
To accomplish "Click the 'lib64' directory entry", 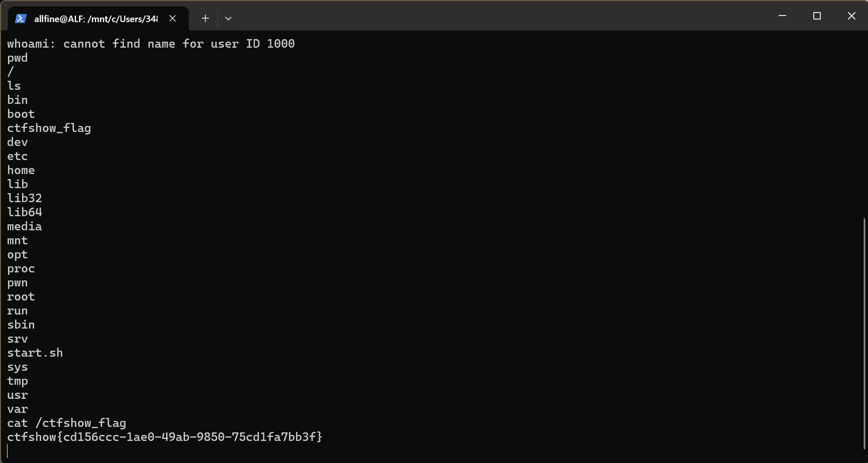I will (25, 212).
